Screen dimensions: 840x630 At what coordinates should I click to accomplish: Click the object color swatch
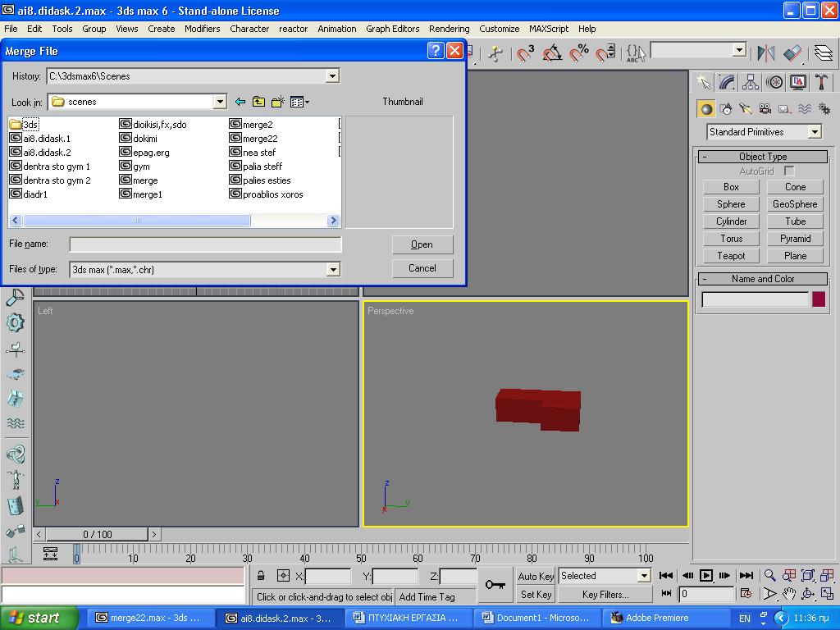point(819,299)
